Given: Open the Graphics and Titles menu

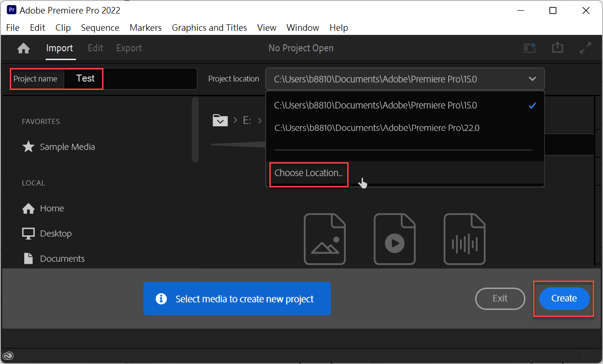Looking at the screenshot, I should click(210, 27).
